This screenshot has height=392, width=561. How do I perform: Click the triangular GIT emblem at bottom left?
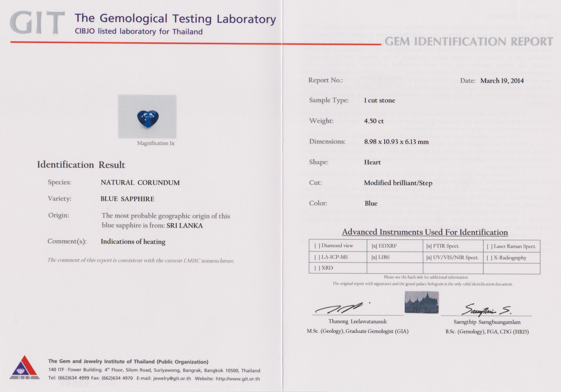[x=24, y=368]
